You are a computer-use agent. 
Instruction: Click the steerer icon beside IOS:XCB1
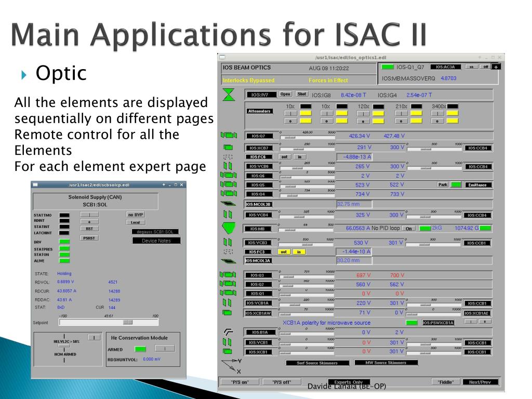[x=227, y=352]
